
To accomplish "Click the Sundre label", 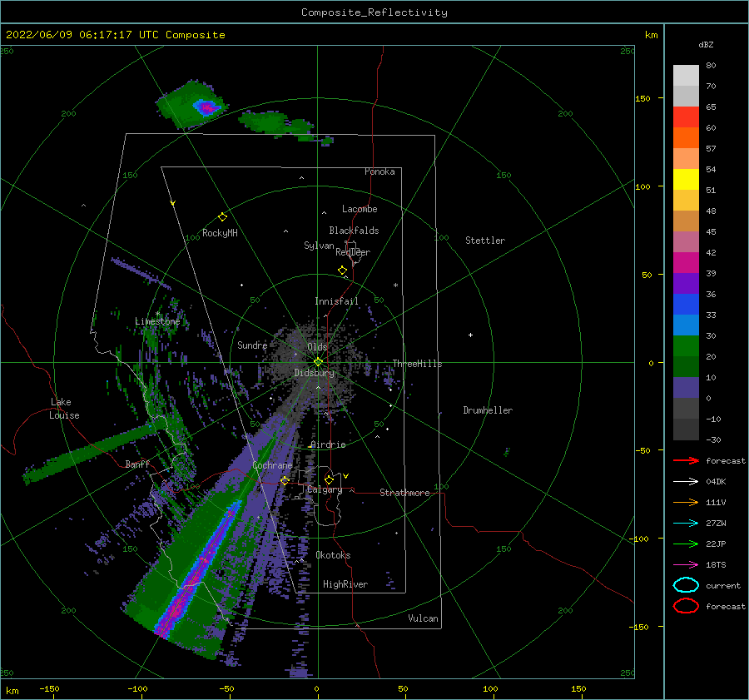I will (x=252, y=345).
